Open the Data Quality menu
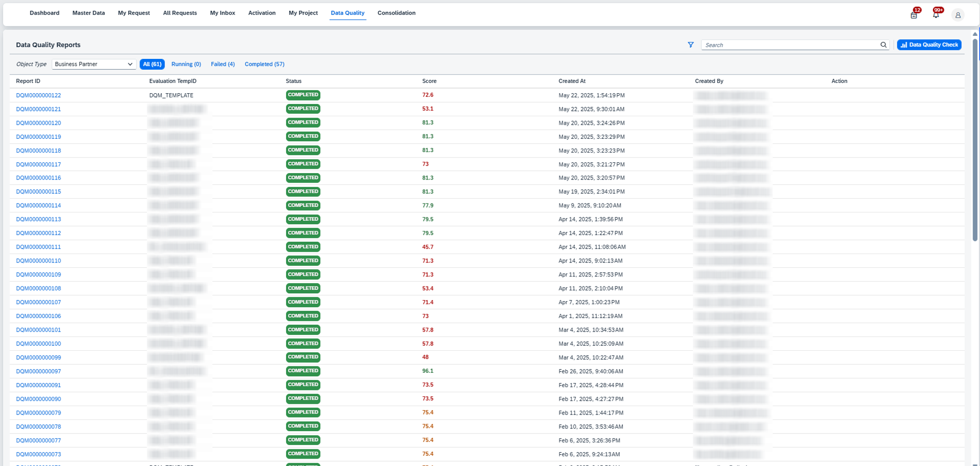The width and height of the screenshot is (980, 466). (347, 13)
